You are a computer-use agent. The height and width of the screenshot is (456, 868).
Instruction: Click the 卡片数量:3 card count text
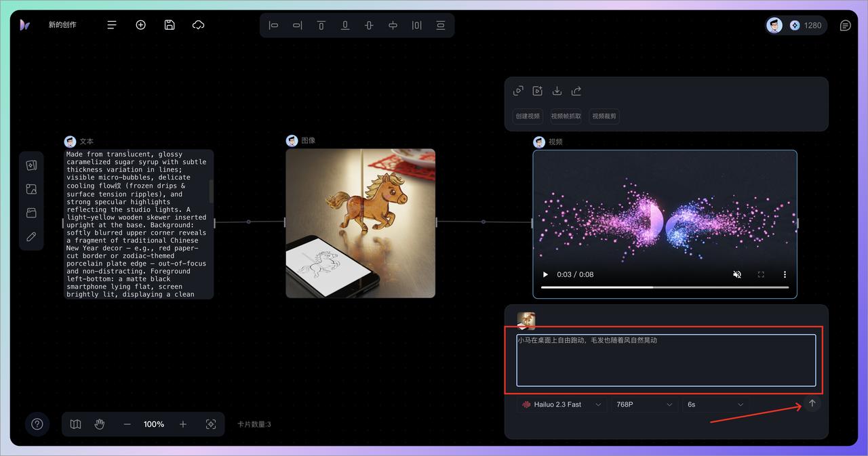pos(254,424)
